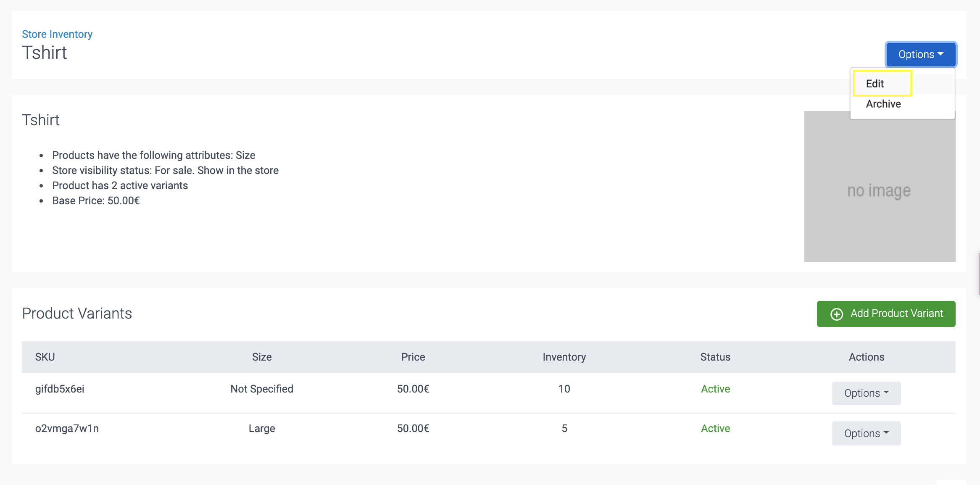Click Active status of Not Specified variant
The image size is (980, 485).
pos(715,389)
